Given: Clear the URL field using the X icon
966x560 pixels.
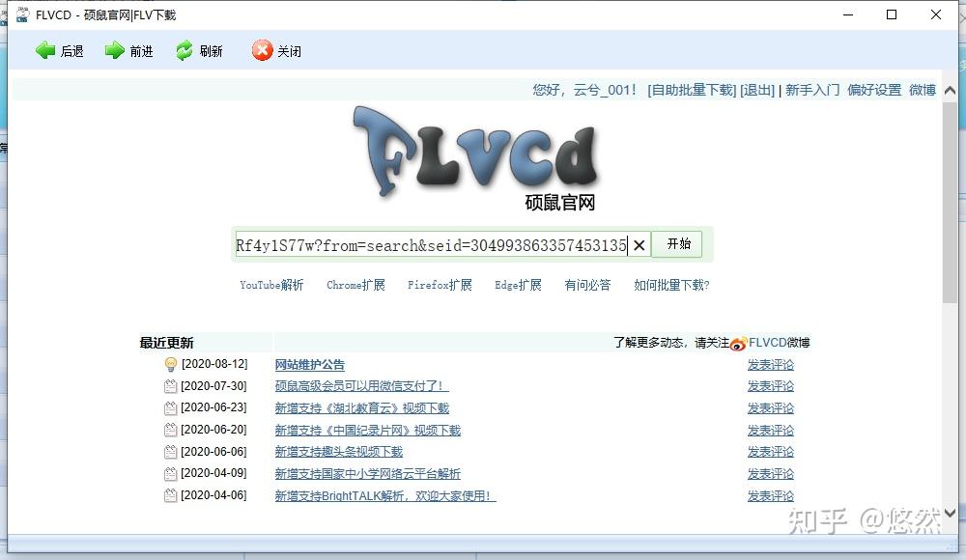Looking at the screenshot, I should tap(639, 245).
